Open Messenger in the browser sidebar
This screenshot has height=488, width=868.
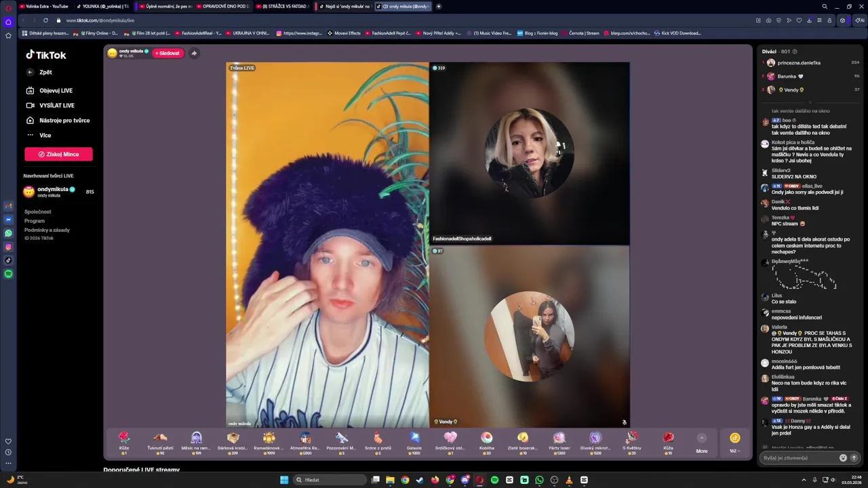8,220
